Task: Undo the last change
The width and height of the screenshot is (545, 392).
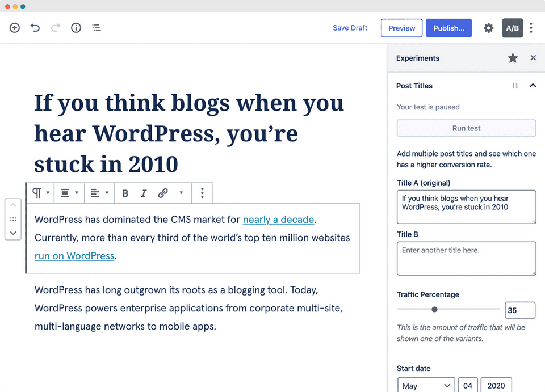Action: click(35, 28)
